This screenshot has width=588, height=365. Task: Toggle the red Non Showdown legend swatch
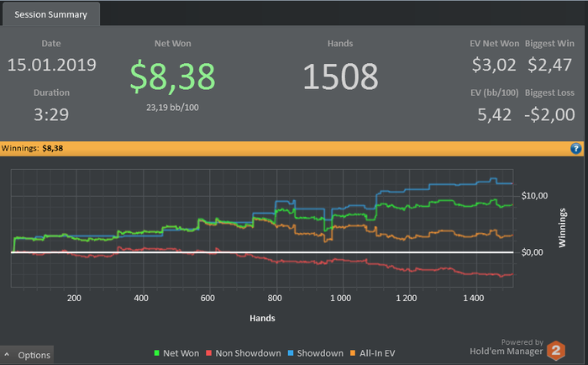point(209,353)
